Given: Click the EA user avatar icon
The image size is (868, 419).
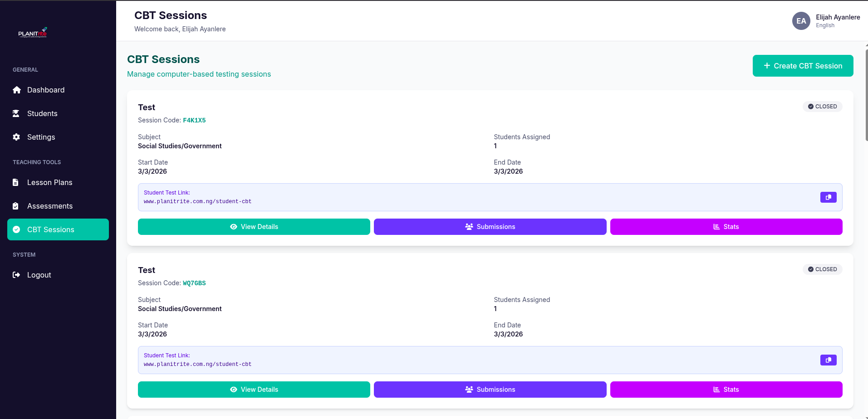Looking at the screenshot, I should pos(801,21).
